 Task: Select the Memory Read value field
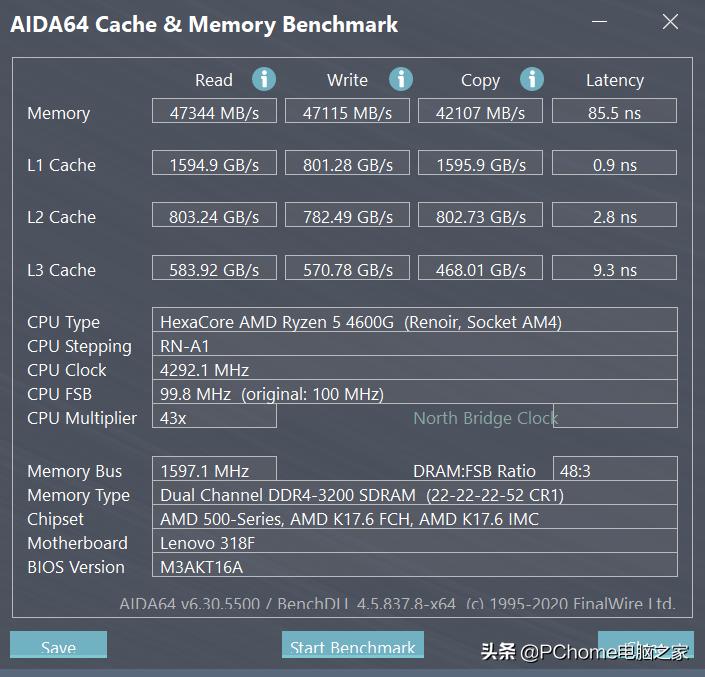215,113
